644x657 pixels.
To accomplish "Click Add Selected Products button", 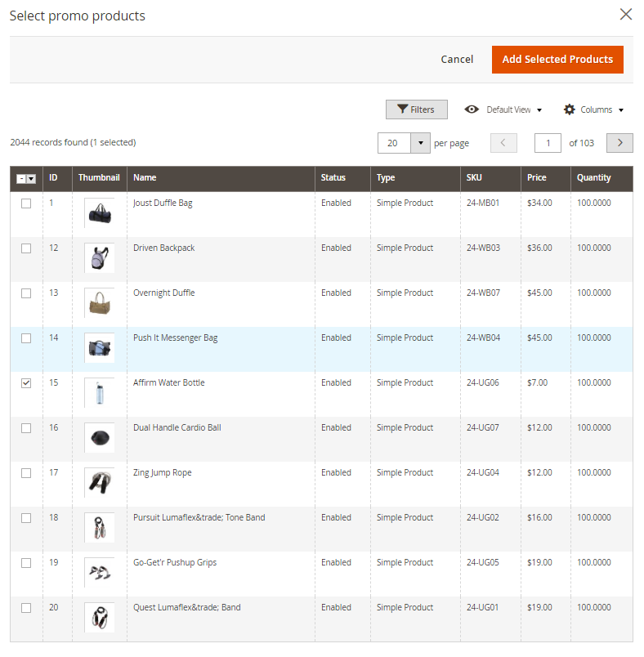I will click(x=557, y=60).
